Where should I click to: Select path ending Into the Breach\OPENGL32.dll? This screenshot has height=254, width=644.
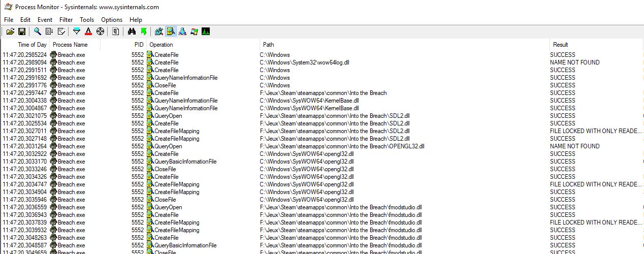(x=342, y=146)
